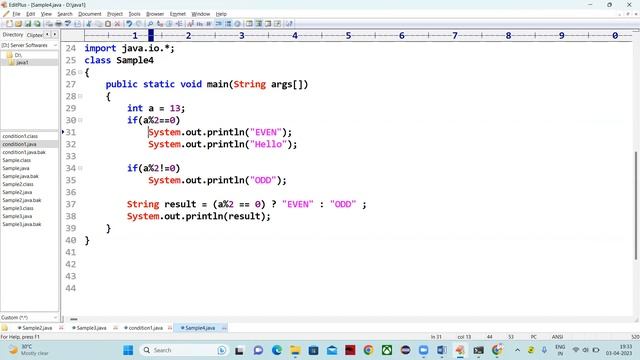Click the Replace toolbar icon
Screen dimensions: 640x360
[160, 24]
